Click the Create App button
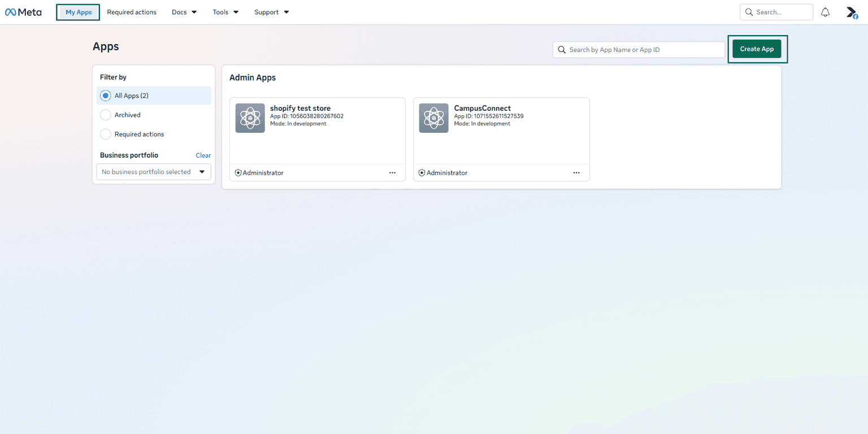868x434 pixels. 757,49
